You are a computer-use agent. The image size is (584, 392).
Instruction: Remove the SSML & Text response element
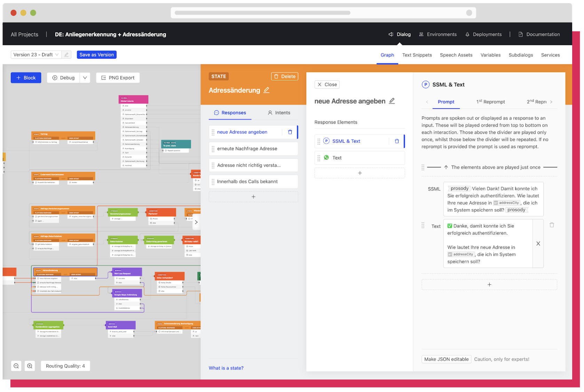point(397,141)
